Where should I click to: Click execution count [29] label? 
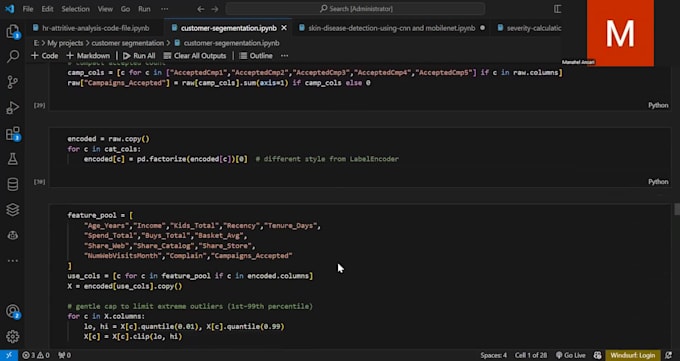click(39, 105)
